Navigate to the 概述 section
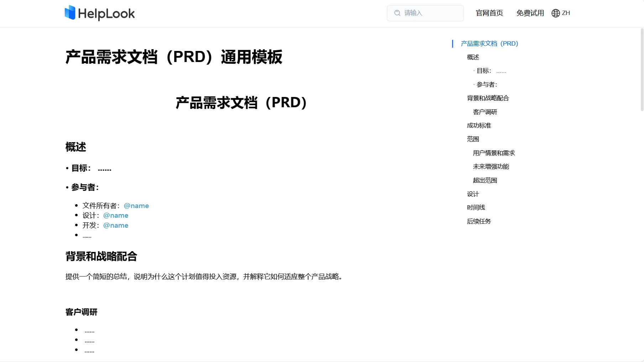Screen dimensions: 644x362 click(472, 57)
